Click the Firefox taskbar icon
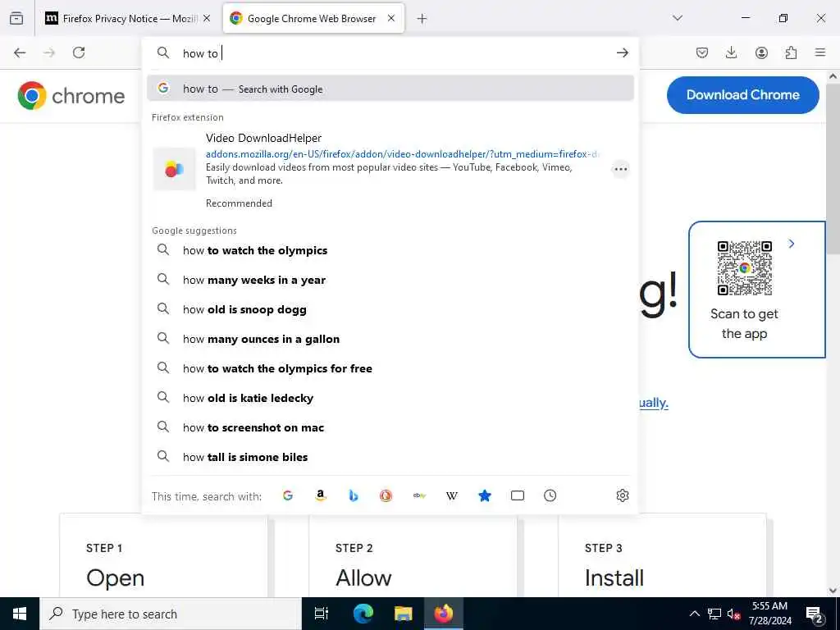The height and width of the screenshot is (630, 840). [x=444, y=614]
